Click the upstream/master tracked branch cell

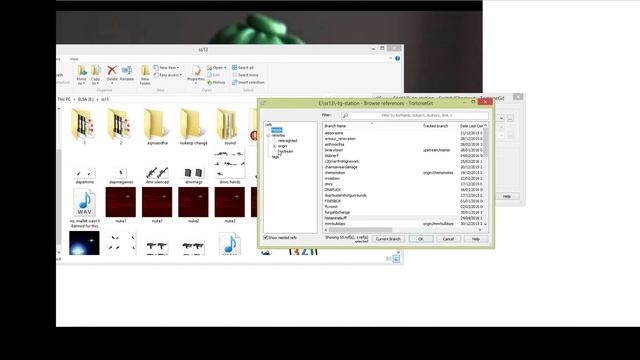pyautogui.click(x=437, y=150)
